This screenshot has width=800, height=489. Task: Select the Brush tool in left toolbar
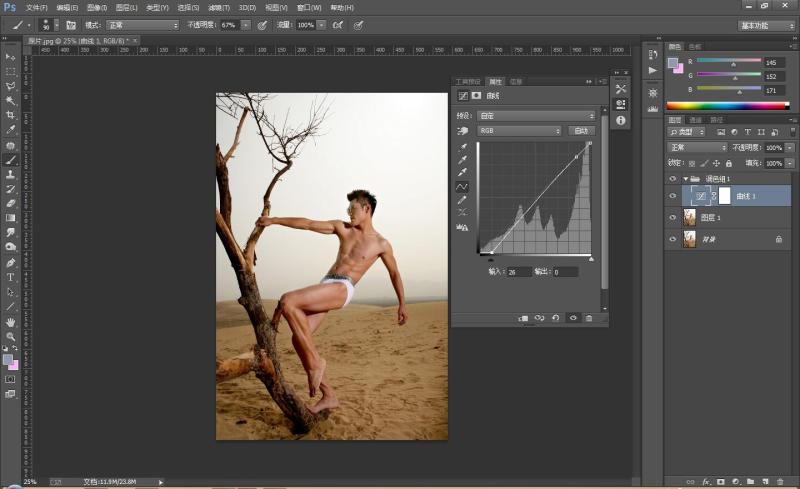10,160
